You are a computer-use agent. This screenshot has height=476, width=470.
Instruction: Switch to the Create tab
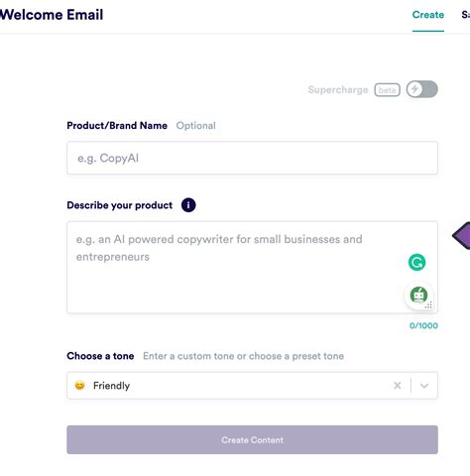(x=428, y=15)
